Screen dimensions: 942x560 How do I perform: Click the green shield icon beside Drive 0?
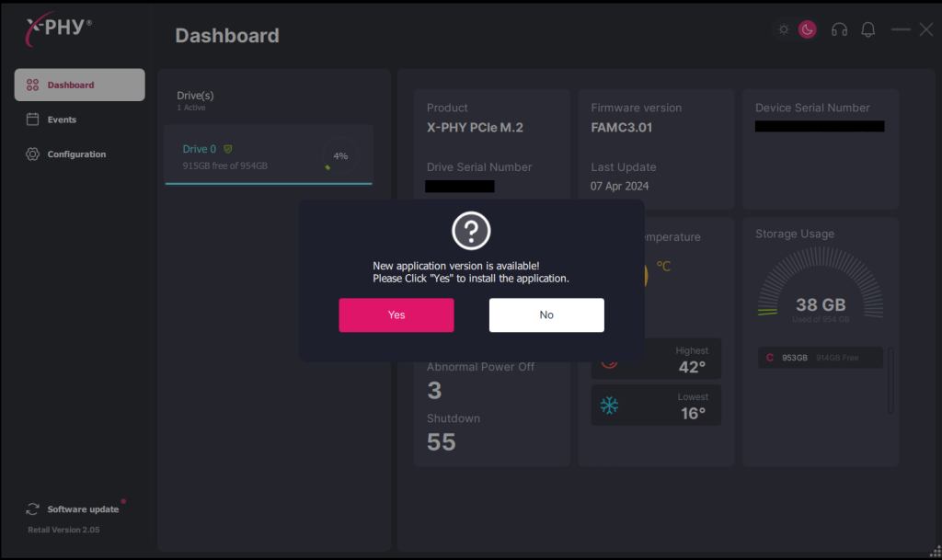tap(227, 149)
